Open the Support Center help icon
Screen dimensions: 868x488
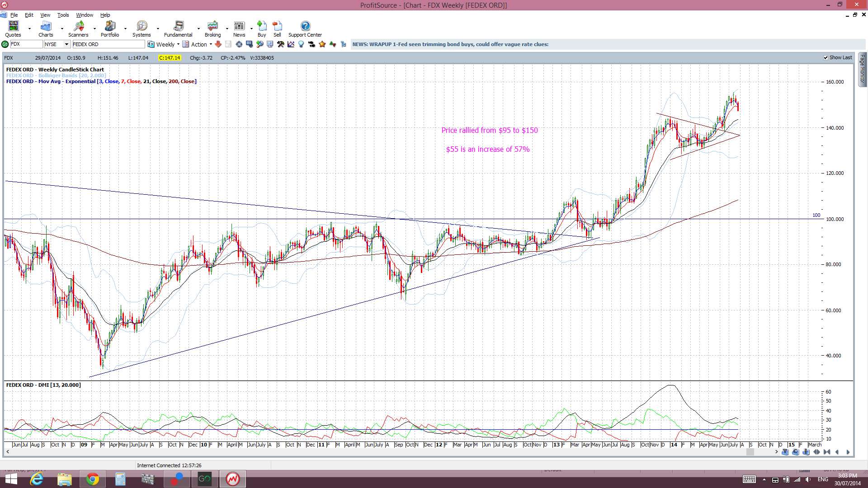pyautogui.click(x=305, y=29)
